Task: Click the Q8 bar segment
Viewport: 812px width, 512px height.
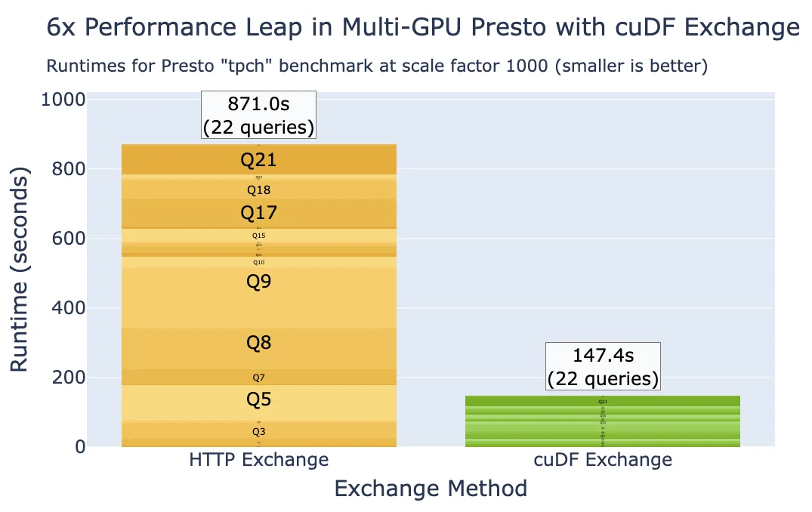Action: coord(258,343)
